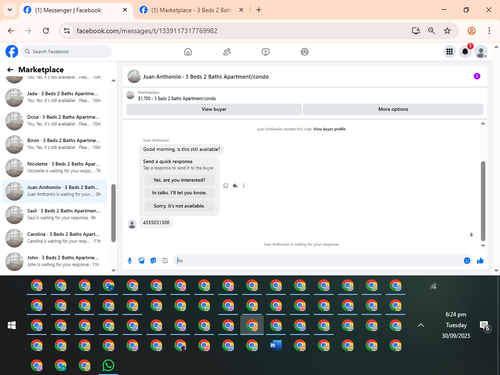
Task: Open Dcoa's apartment conversation
Action: pyautogui.click(x=55, y=120)
